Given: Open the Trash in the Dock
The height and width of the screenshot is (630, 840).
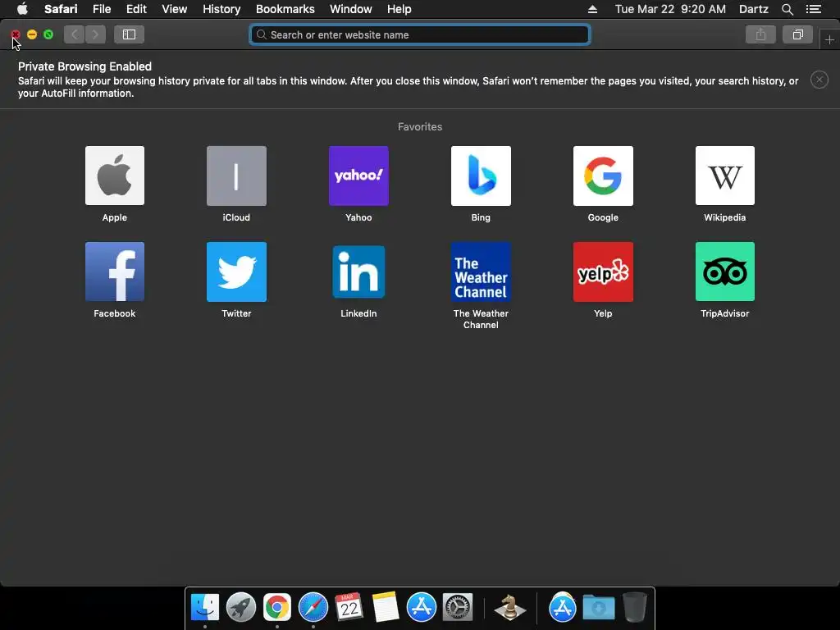Looking at the screenshot, I should click(635, 608).
